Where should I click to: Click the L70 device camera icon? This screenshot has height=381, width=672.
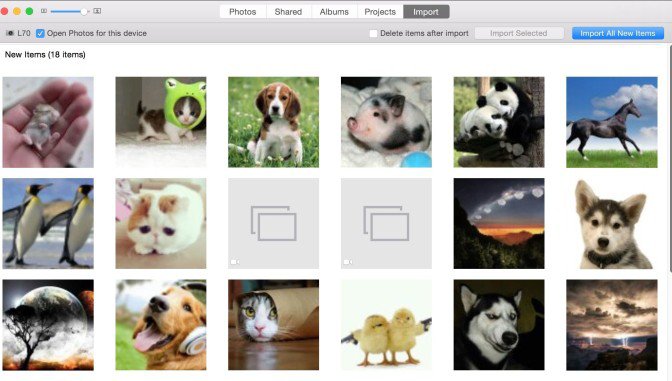(10, 33)
